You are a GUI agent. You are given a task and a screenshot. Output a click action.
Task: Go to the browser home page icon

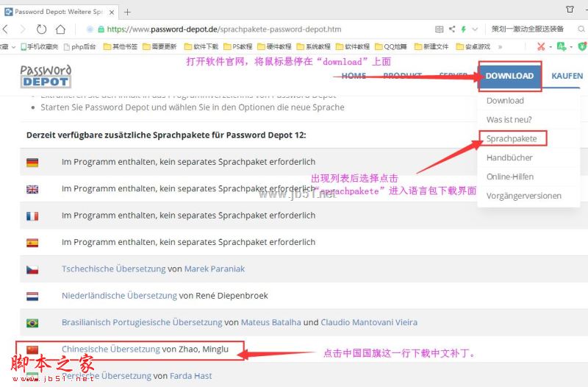coord(60,29)
